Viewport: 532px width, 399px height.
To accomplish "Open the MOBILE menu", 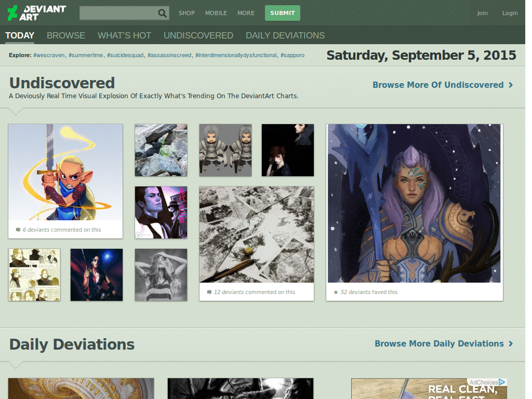I will click(x=216, y=13).
